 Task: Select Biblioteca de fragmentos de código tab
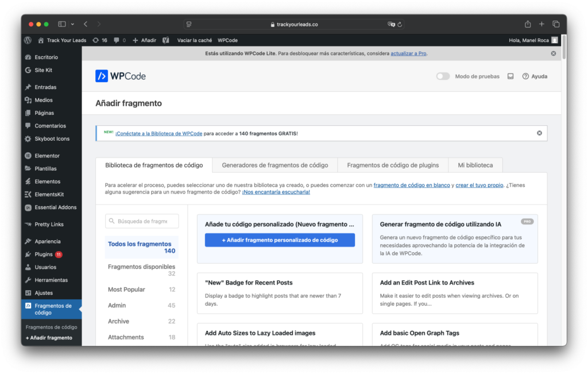point(154,165)
